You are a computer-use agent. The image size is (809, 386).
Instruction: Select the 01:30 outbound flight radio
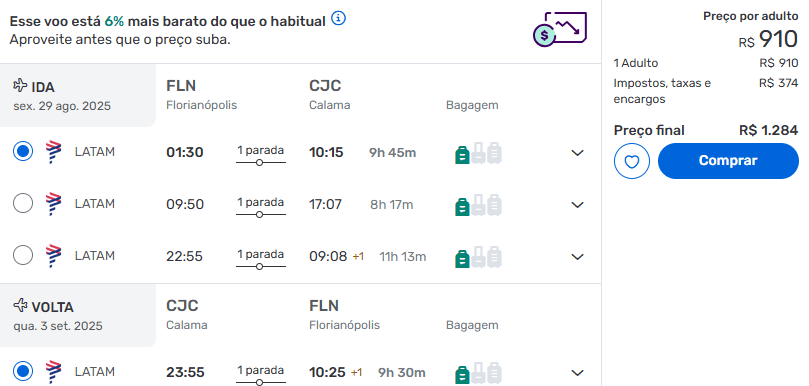point(23,152)
